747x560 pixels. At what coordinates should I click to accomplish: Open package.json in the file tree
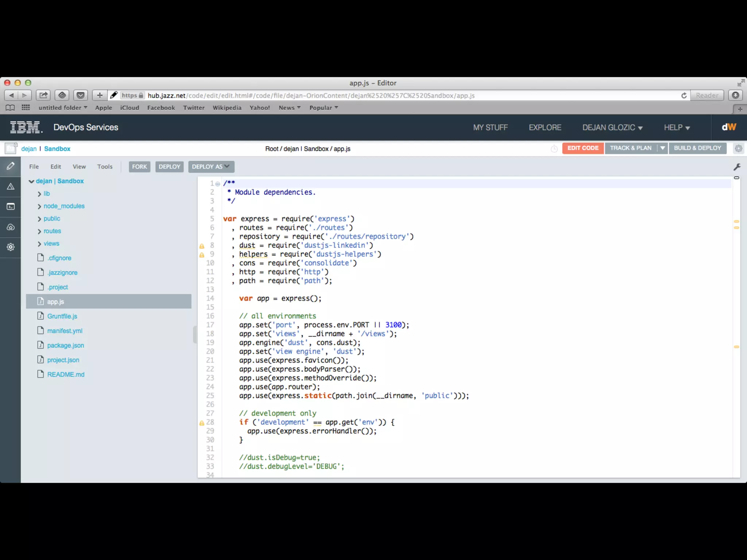point(65,345)
